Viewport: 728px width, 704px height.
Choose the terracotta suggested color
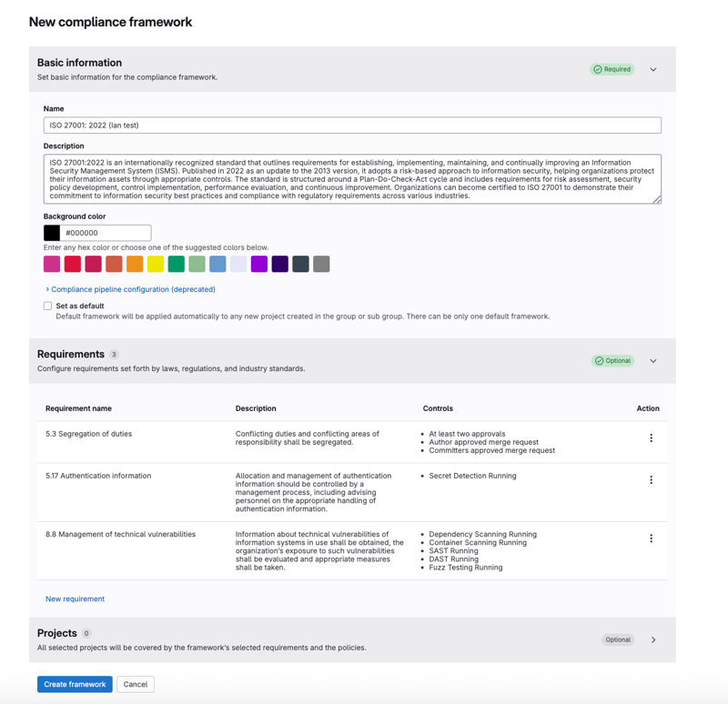114,264
